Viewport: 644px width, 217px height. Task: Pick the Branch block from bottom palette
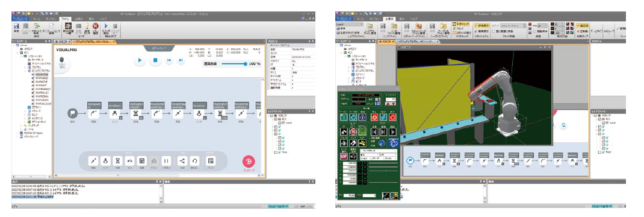point(183,161)
